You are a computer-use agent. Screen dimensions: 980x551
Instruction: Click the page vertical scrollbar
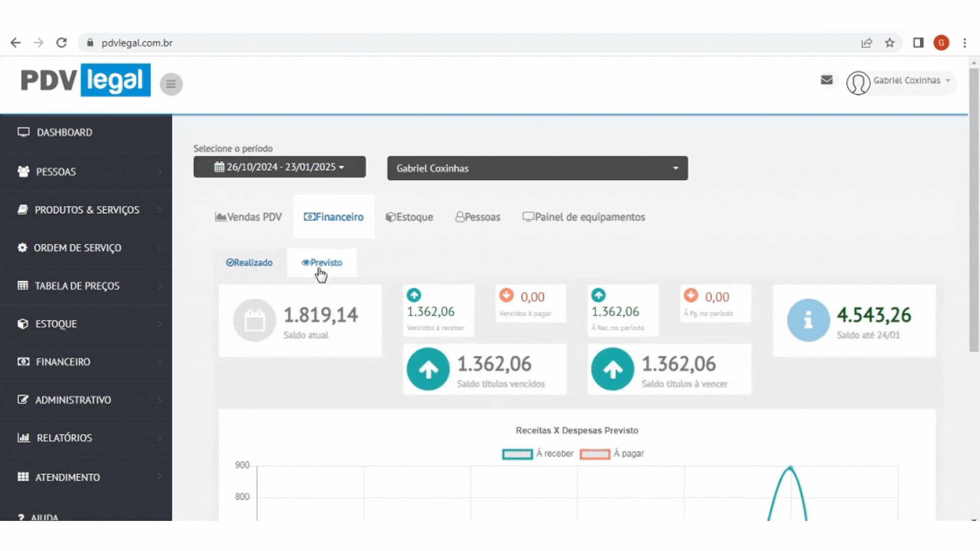[x=973, y=209]
